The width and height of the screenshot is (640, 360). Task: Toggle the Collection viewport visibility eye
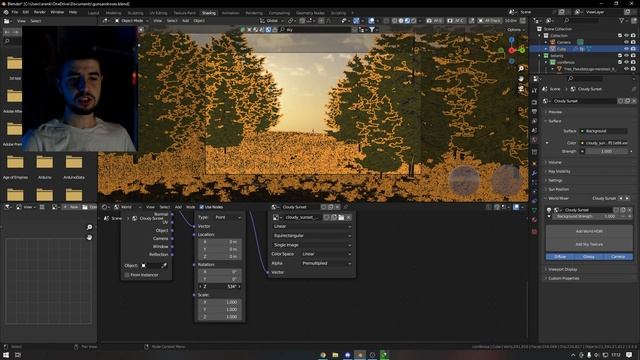pos(626,36)
